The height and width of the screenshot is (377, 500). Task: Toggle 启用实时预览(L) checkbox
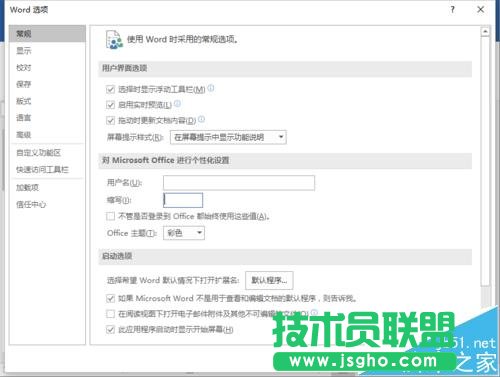click(110, 105)
